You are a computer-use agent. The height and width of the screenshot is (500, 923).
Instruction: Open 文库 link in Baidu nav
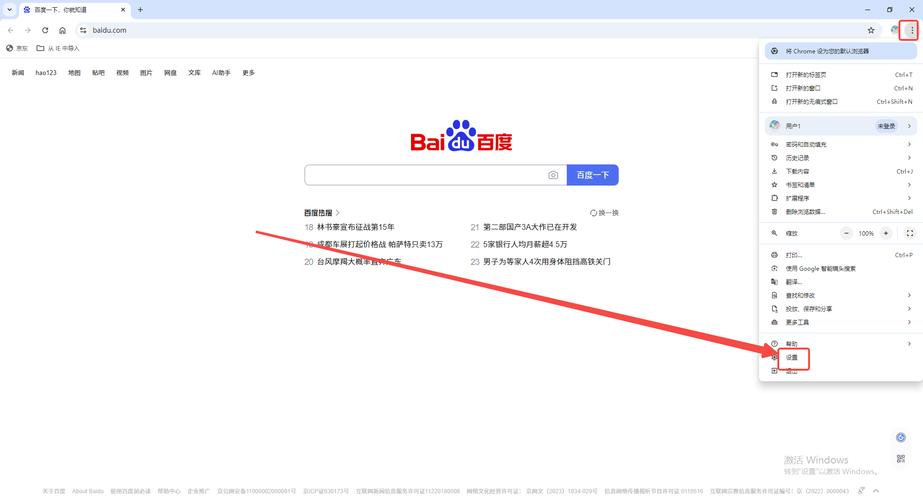[194, 73]
